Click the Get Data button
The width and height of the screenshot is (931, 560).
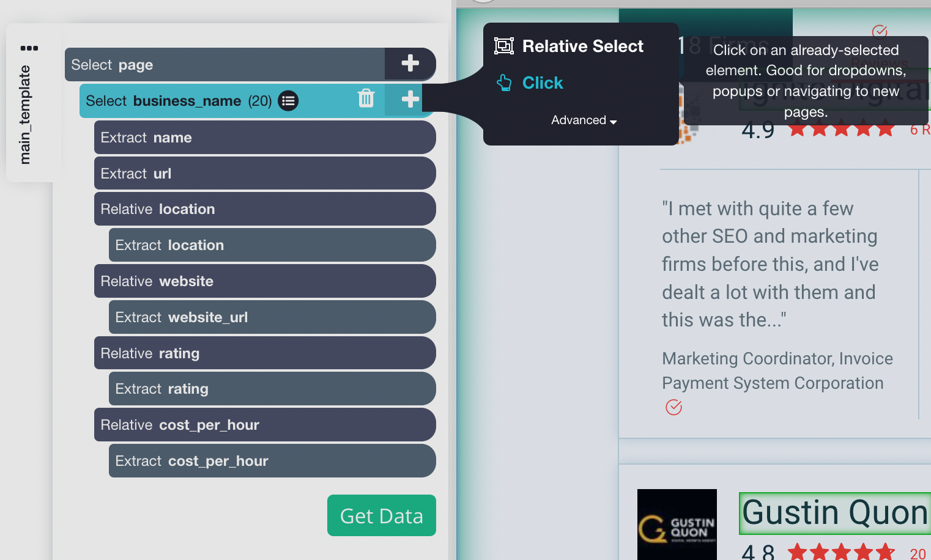382,515
